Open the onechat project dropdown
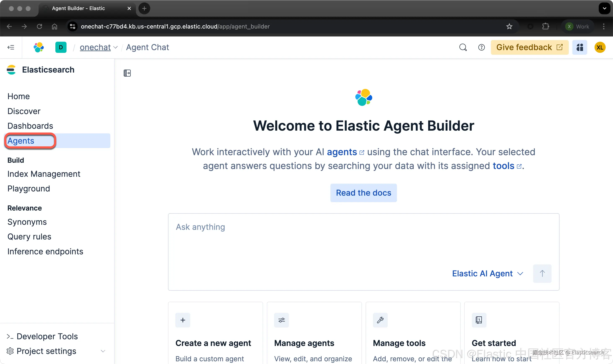 click(x=99, y=47)
